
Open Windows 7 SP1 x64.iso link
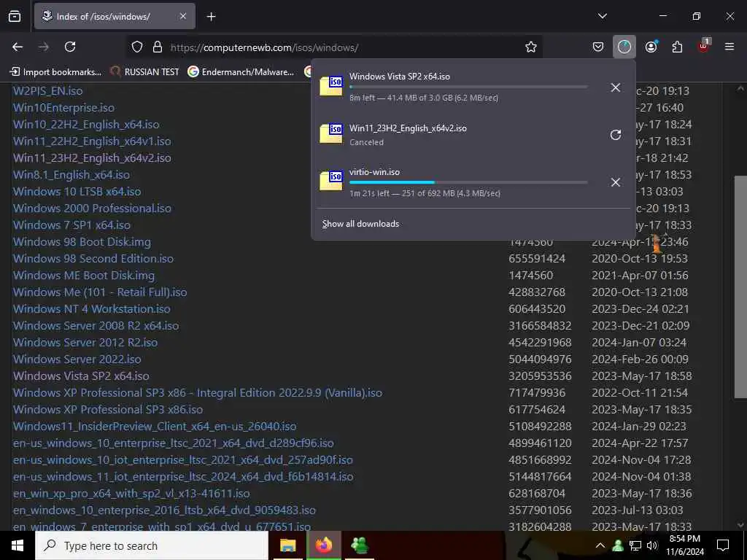72,225
